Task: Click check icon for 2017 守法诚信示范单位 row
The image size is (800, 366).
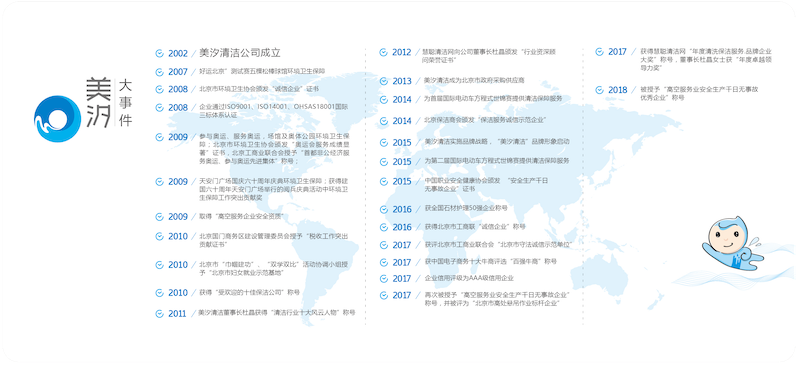Action: click(x=383, y=245)
